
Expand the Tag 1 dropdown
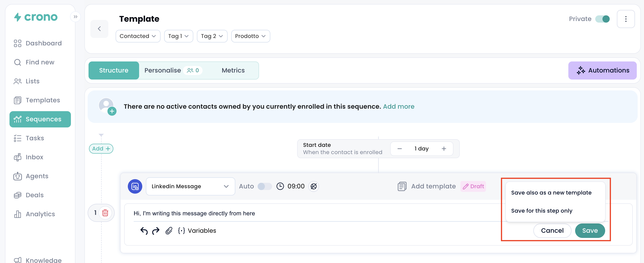pyautogui.click(x=178, y=36)
